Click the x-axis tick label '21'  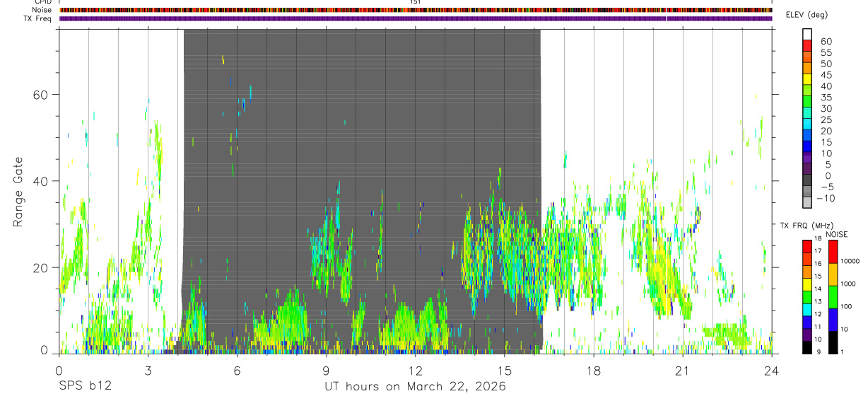click(683, 371)
